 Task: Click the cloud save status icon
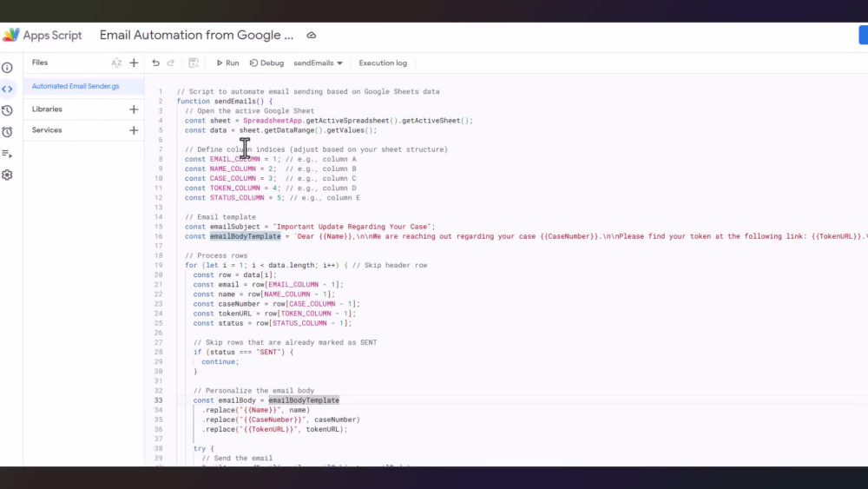[311, 35]
